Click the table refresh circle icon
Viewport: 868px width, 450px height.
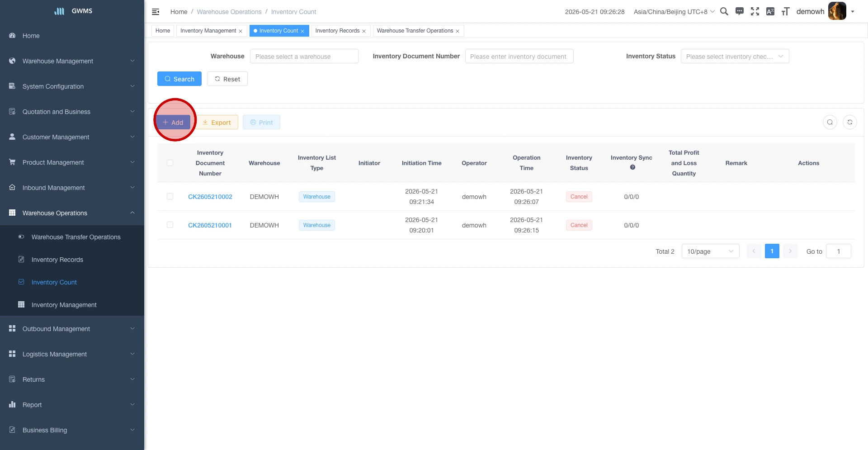point(850,122)
